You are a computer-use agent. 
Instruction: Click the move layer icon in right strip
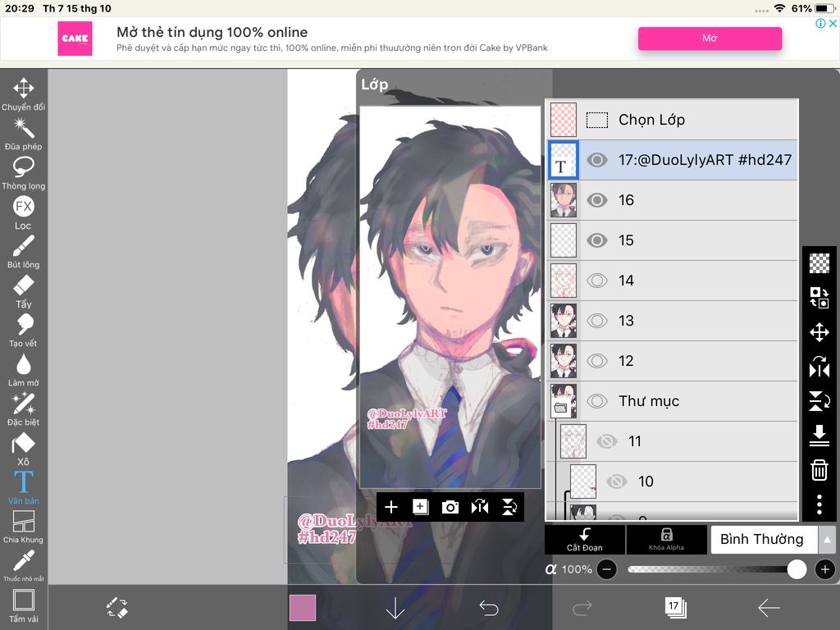819,332
